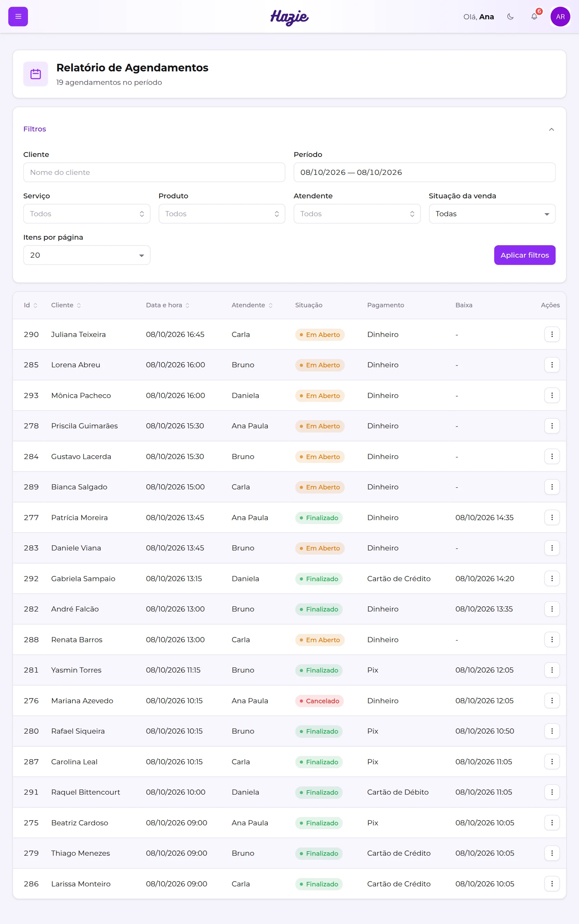Open the Produto dropdown
579x924 pixels.
point(222,214)
